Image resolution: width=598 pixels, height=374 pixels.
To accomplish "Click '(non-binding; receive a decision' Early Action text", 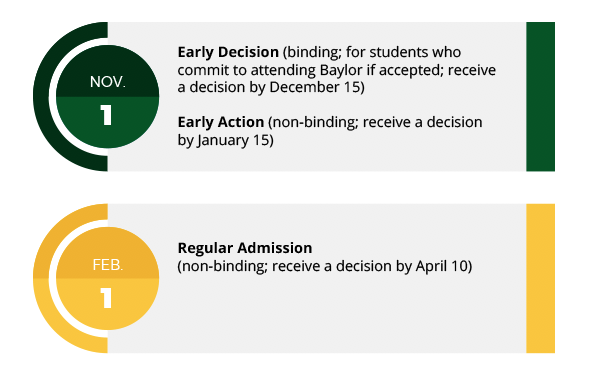I will (x=376, y=122).
